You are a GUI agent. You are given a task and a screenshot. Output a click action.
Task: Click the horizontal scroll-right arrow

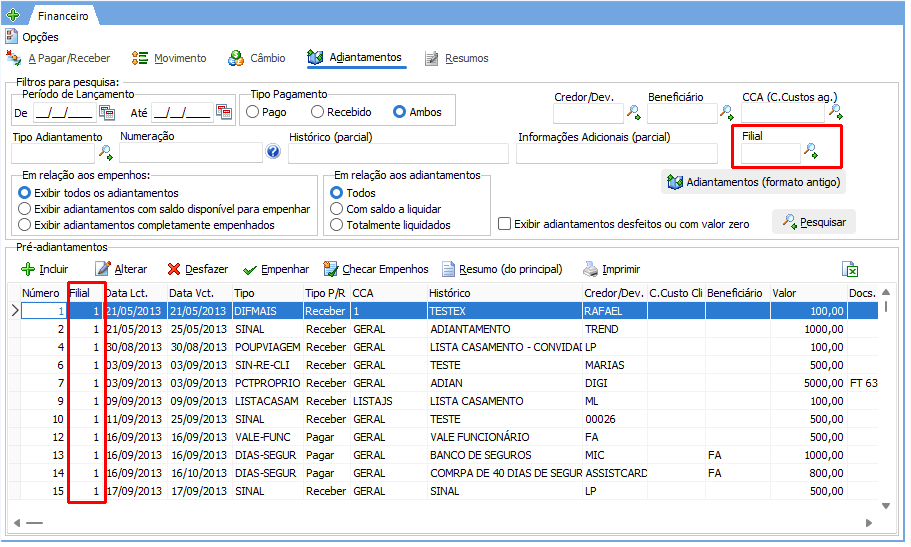tap(869, 523)
